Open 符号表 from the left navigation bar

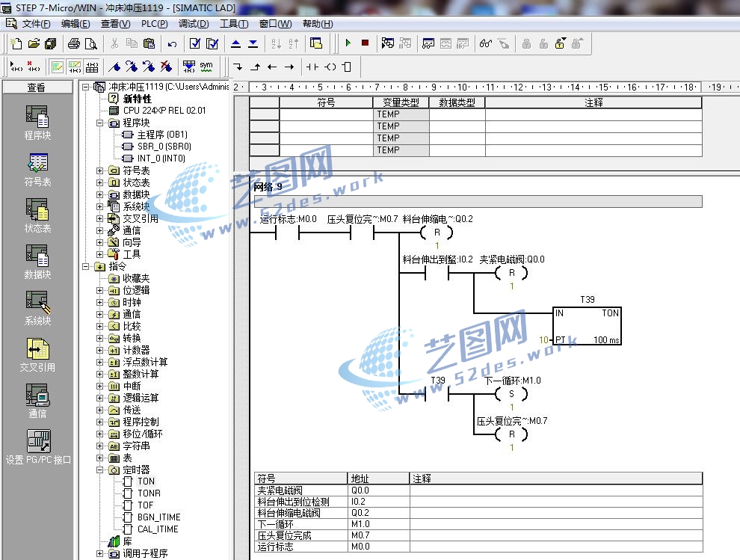[x=37, y=170]
